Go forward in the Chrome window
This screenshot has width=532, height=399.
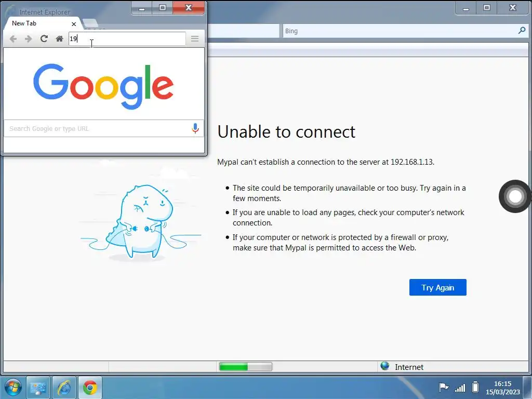29,38
